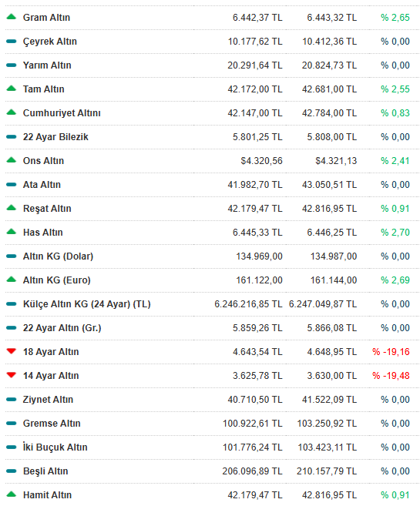This screenshot has height=506, width=420.
Task: Click the green up arrow beside Ons Altın
Action: [x=12, y=159]
